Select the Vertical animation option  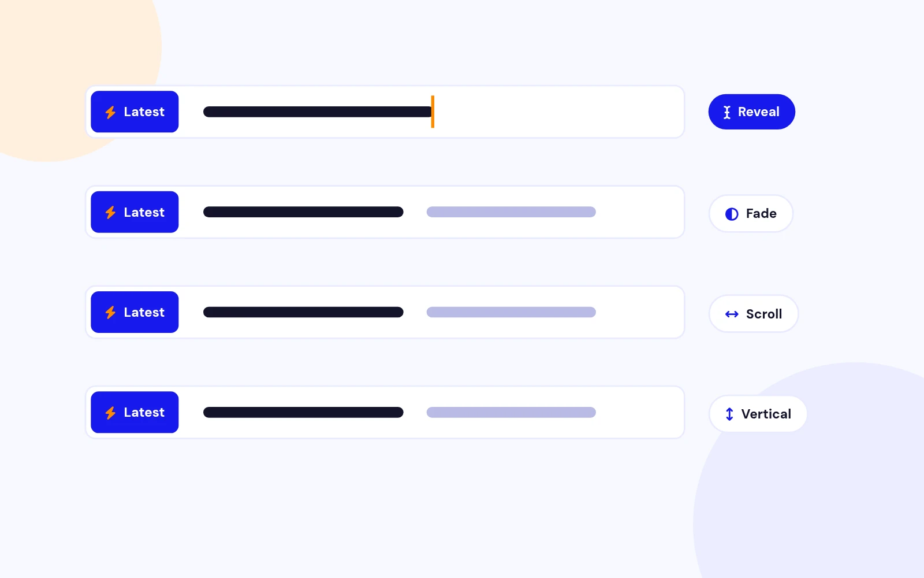[758, 414]
